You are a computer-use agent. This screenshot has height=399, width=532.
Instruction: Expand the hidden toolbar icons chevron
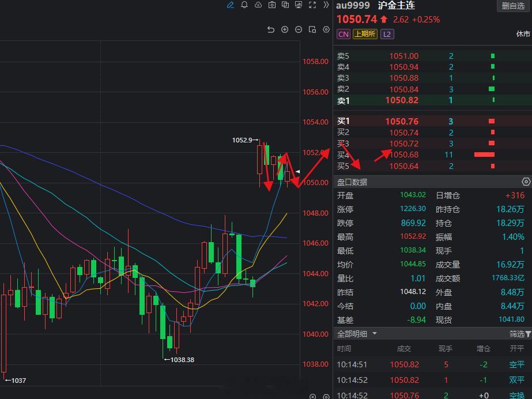click(326, 5)
